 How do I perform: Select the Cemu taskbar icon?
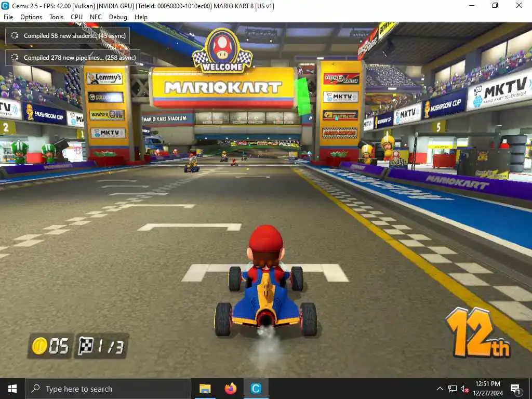pos(256,389)
